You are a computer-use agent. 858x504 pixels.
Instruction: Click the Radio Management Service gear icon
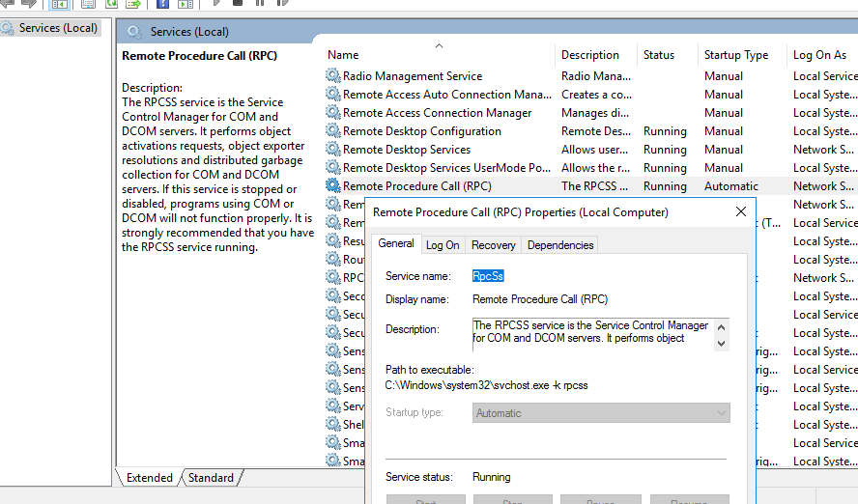pyautogui.click(x=333, y=76)
